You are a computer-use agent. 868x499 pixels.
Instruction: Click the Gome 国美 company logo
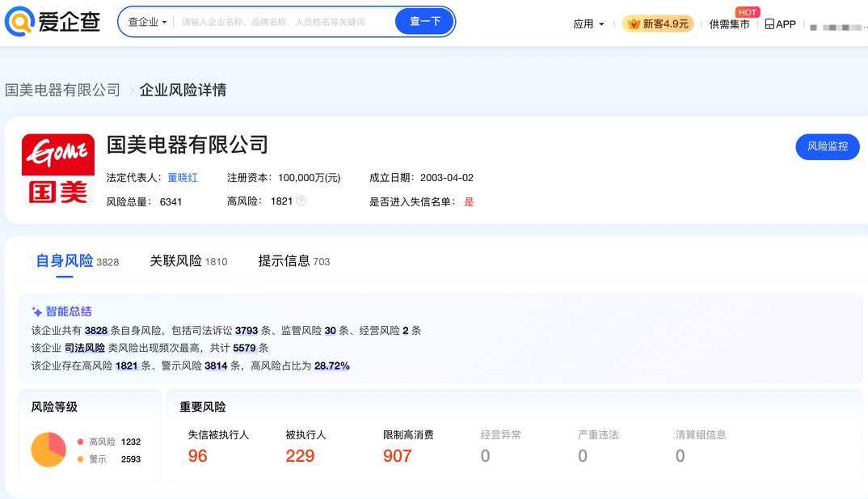[x=57, y=169]
